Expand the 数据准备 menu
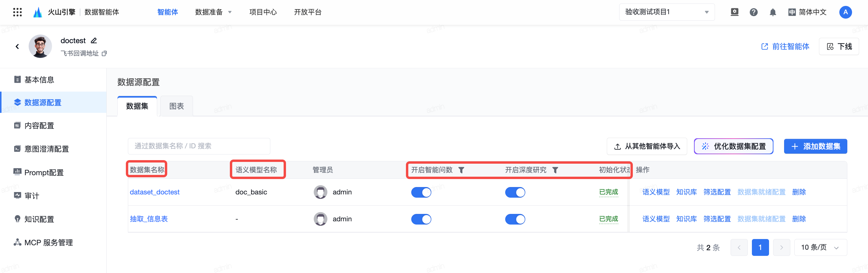868x273 pixels. click(213, 12)
